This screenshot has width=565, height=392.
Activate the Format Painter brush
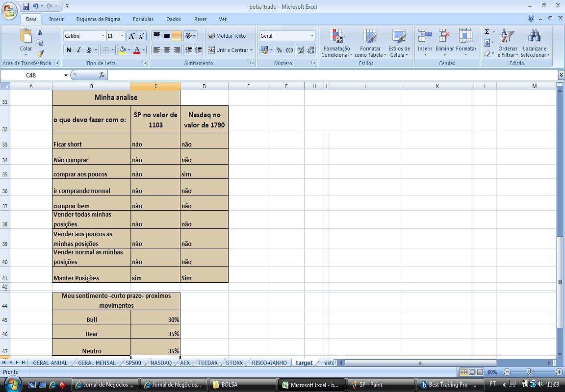tap(40, 53)
